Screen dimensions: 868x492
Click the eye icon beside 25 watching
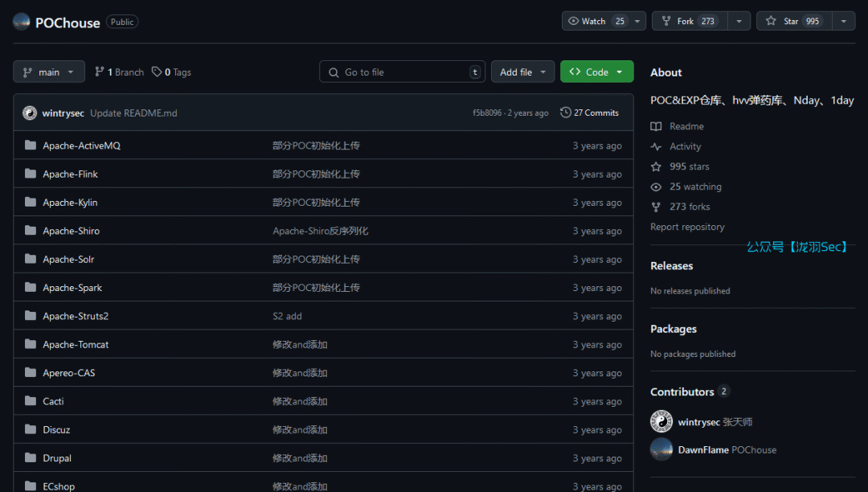[656, 187]
